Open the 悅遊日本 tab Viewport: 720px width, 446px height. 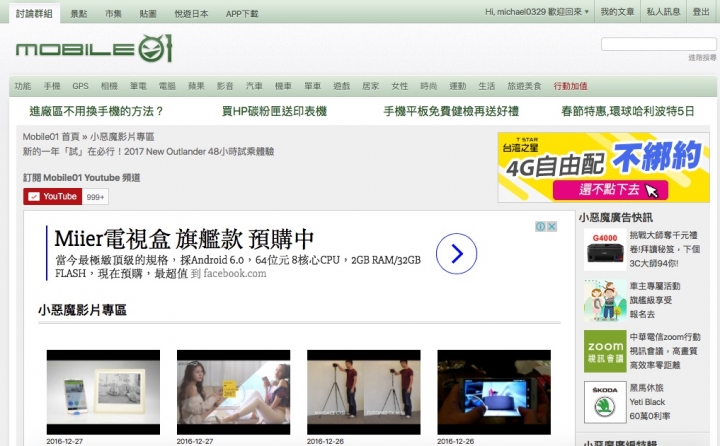pyautogui.click(x=191, y=14)
